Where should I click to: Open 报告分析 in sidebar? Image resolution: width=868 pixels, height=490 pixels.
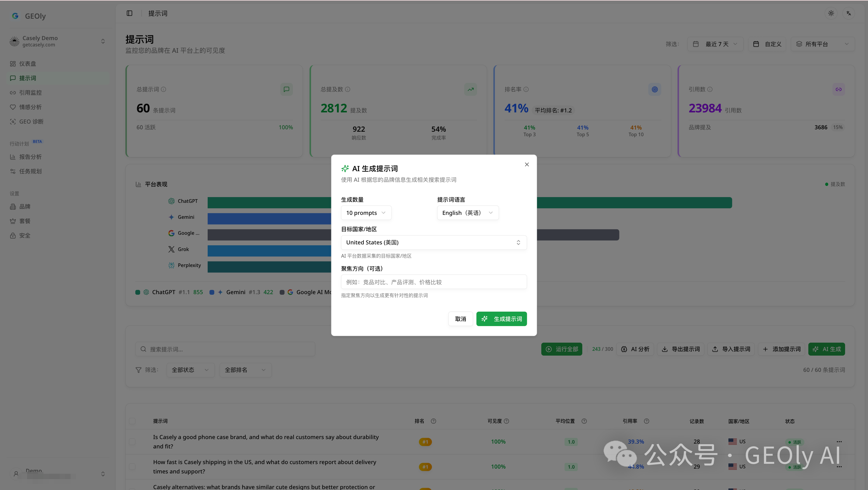(58, 157)
